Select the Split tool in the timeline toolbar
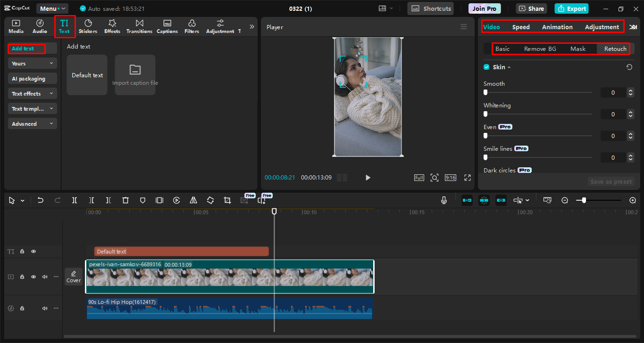The image size is (644, 343). pos(74,200)
